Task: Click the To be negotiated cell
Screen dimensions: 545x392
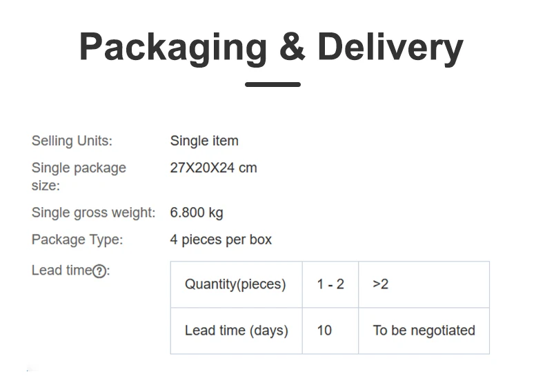Action: 424,331
